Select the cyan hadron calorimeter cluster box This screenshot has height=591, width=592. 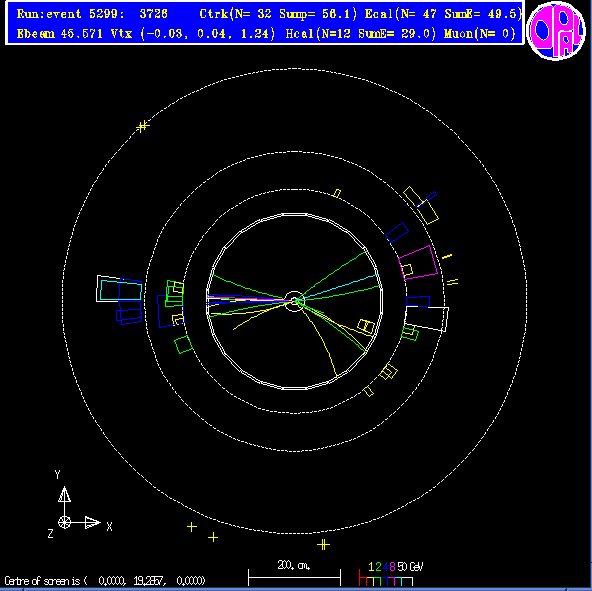click(x=121, y=290)
